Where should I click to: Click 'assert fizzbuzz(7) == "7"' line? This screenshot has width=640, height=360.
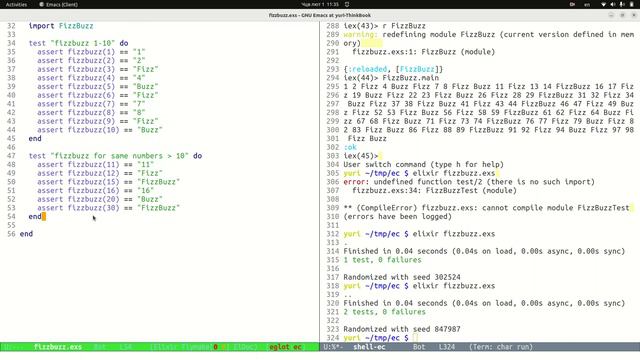(x=91, y=104)
